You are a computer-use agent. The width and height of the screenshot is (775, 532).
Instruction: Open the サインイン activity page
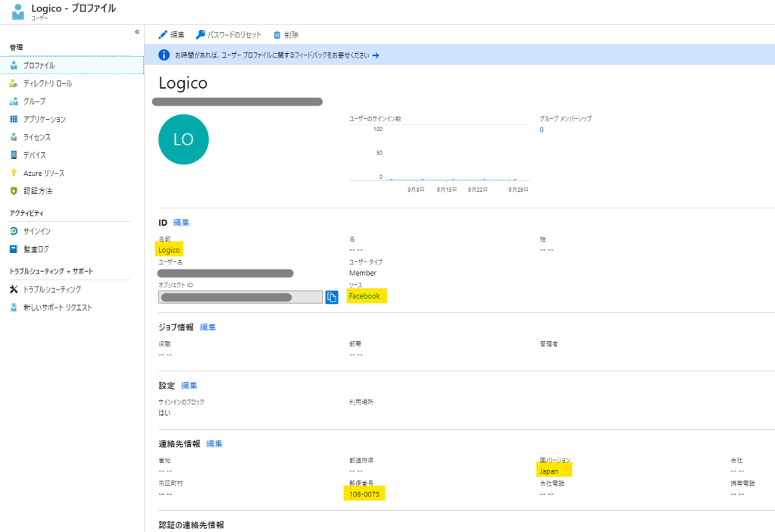(37, 231)
